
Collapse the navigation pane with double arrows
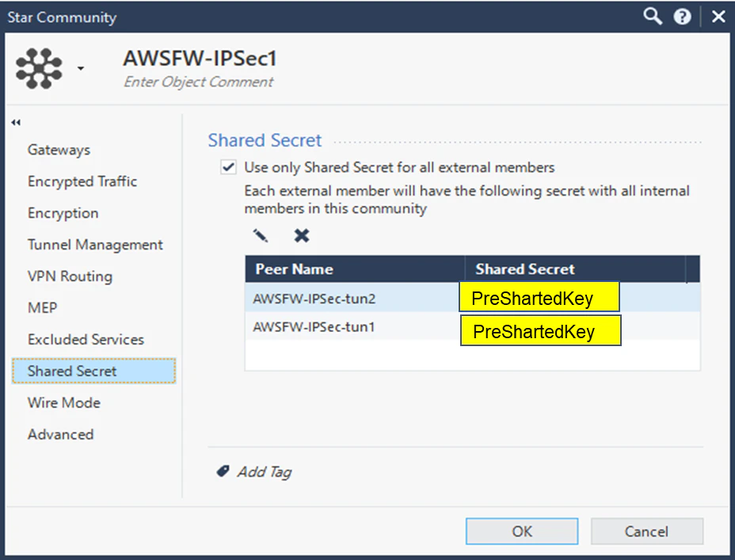pyautogui.click(x=16, y=123)
